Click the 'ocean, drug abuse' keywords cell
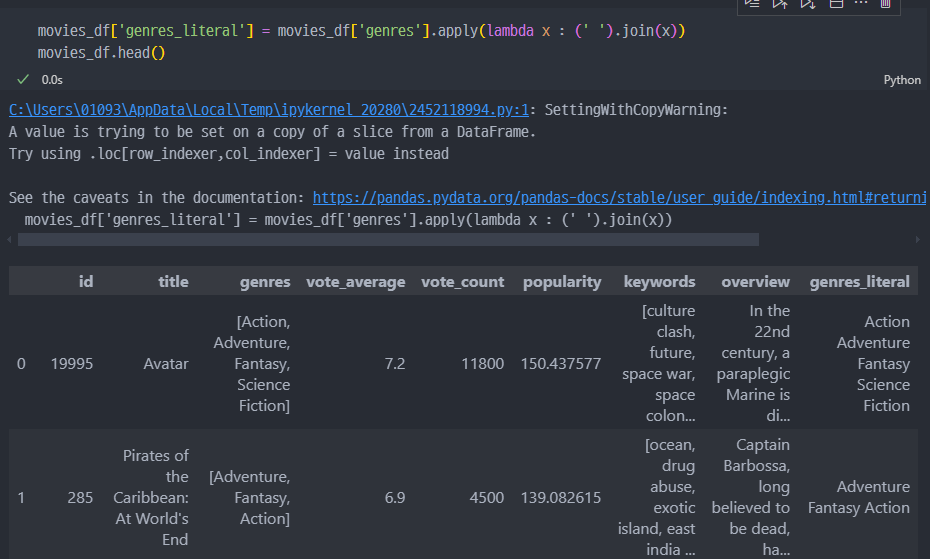The width and height of the screenshot is (930, 559). [657, 498]
